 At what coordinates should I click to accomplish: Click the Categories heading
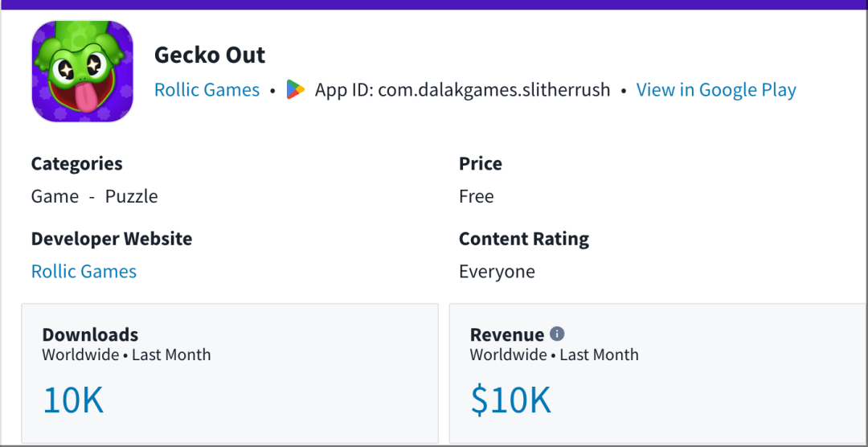point(77,164)
